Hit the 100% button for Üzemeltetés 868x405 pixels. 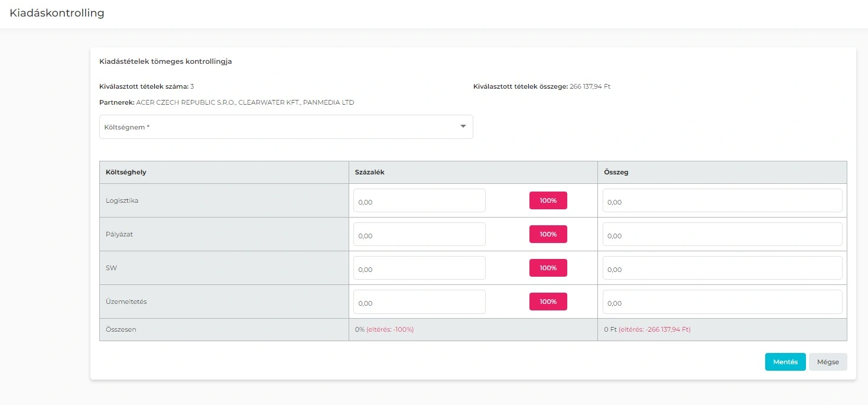548,302
